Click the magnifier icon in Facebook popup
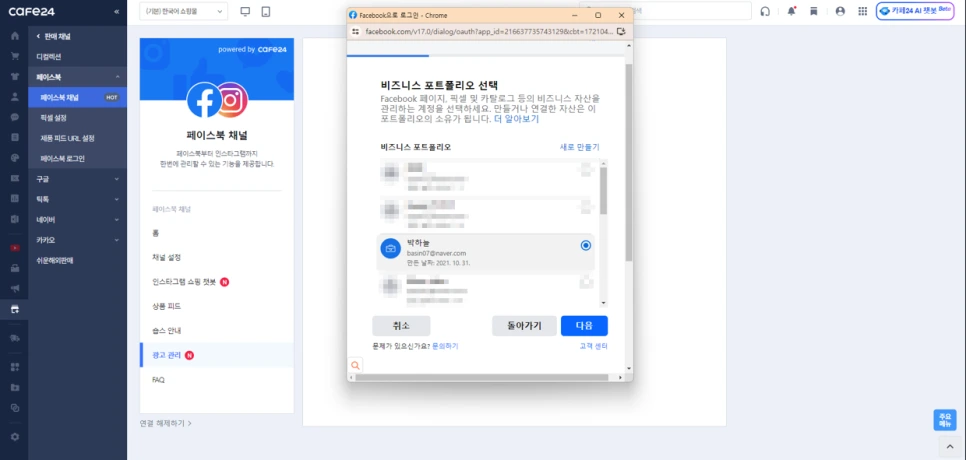Viewport: 966px width, 460px height. (355, 365)
